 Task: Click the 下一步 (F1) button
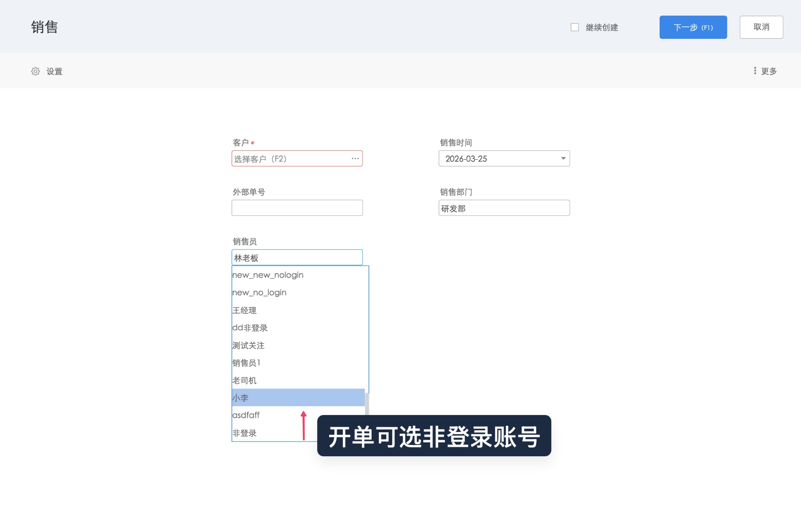693,27
